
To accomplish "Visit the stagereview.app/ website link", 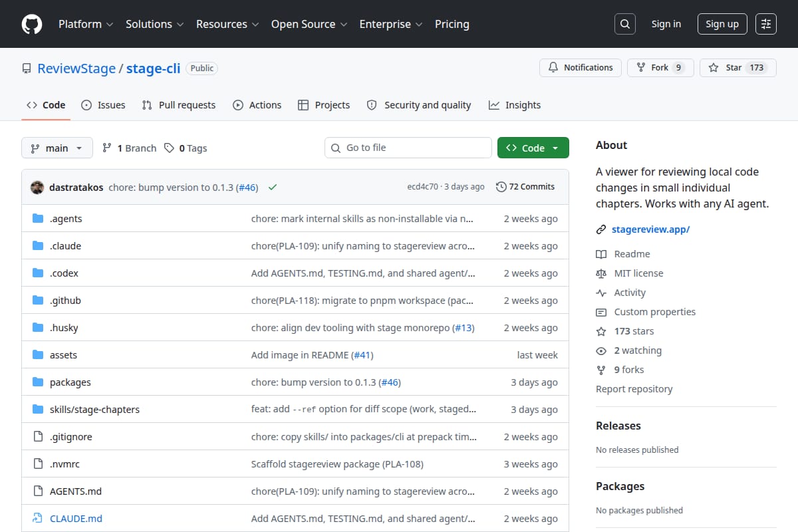I will point(651,229).
